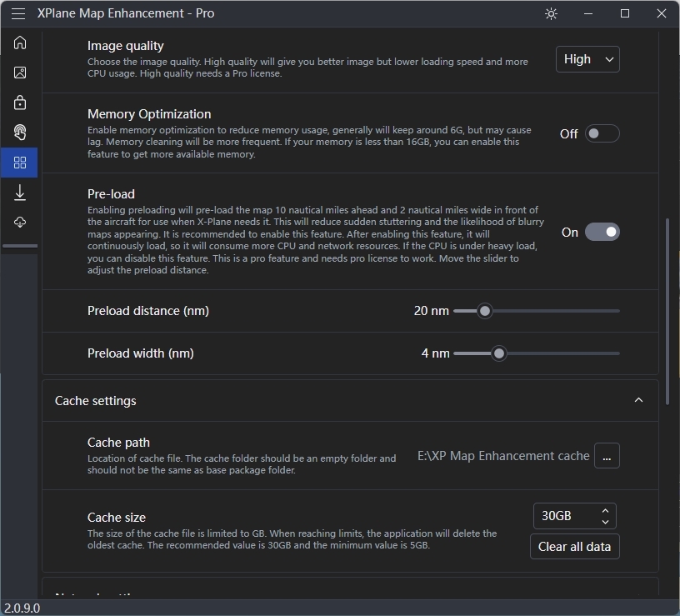This screenshot has width=680, height=616.
Task: Click the Pre-load heading
Action: (x=111, y=194)
